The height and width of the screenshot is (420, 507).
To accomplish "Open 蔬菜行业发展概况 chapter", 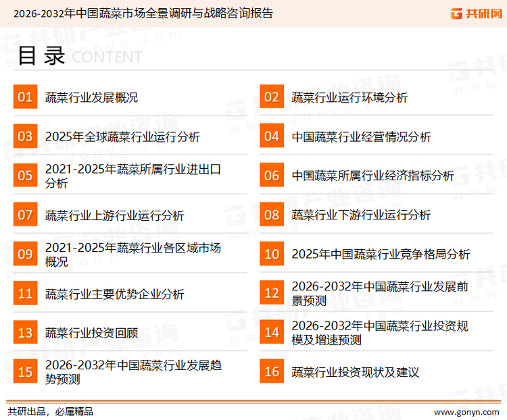I will (91, 97).
